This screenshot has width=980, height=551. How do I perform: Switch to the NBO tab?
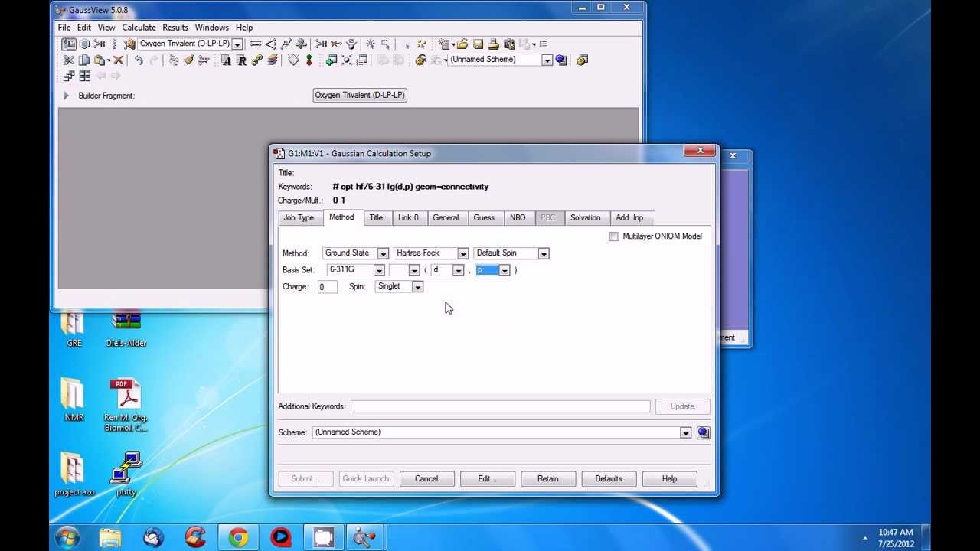click(x=518, y=218)
